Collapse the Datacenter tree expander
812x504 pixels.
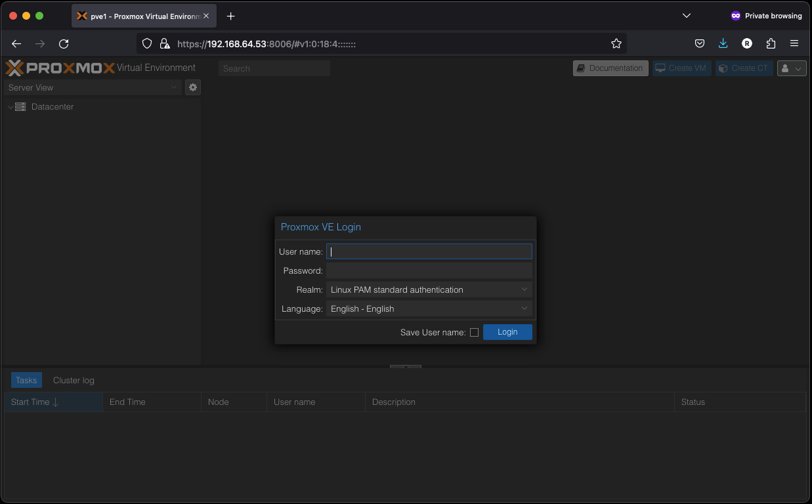click(11, 106)
